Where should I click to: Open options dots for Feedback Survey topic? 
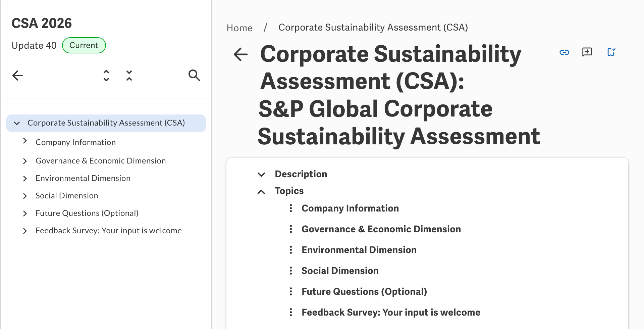(291, 313)
